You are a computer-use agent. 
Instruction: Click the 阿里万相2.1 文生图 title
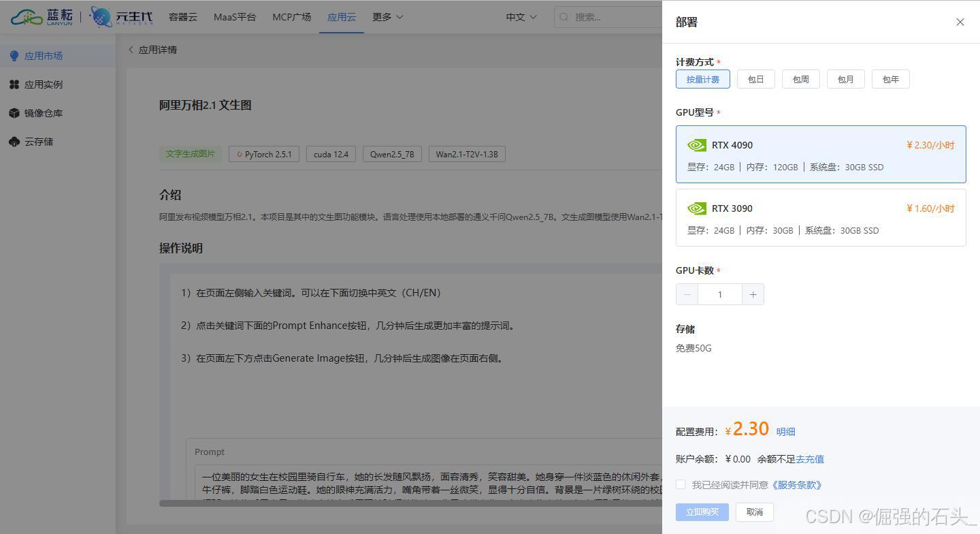(206, 105)
